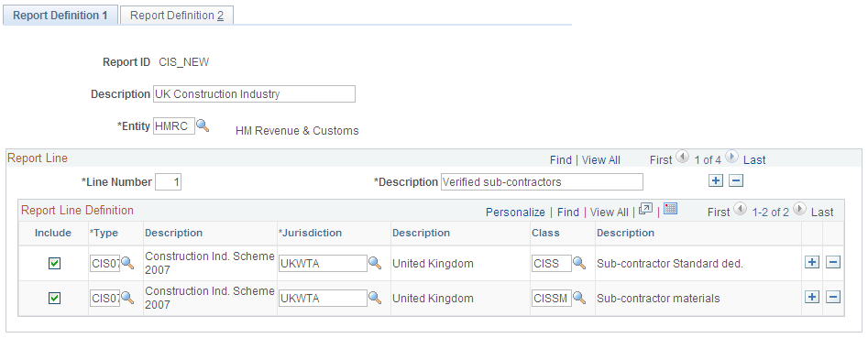The height and width of the screenshot is (338, 868).
Task: Open Jurisdiction lookup in second UKWTA row
Action: point(375,299)
